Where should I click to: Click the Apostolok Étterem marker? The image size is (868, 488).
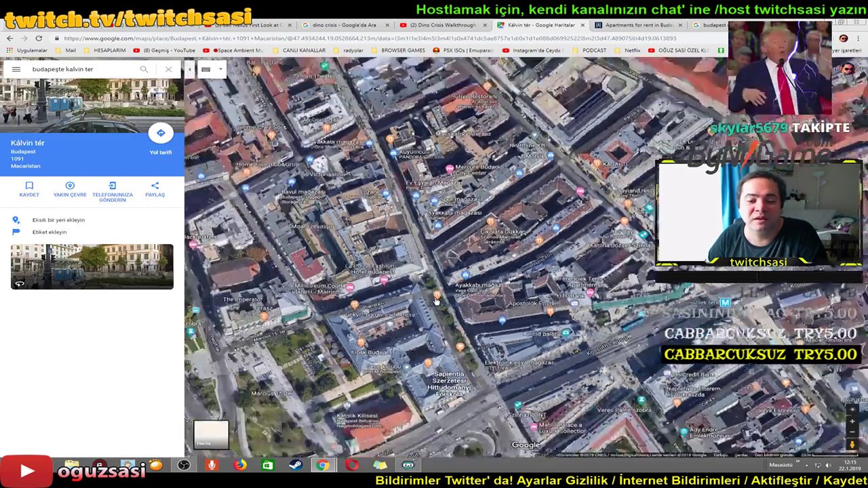click(549, 311)
